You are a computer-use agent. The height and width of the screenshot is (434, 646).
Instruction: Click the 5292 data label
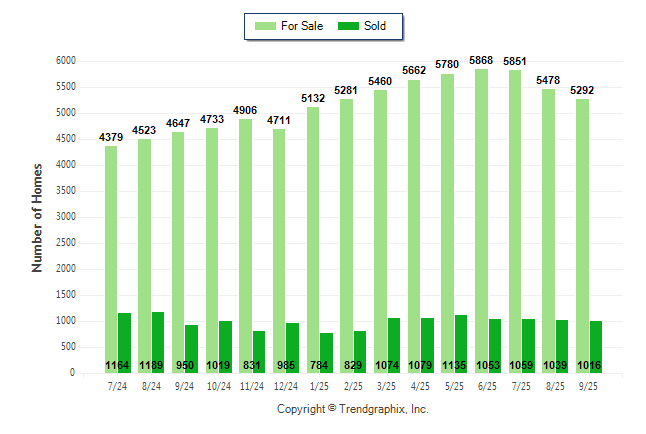pyautogui.click(x=582, y=90)
